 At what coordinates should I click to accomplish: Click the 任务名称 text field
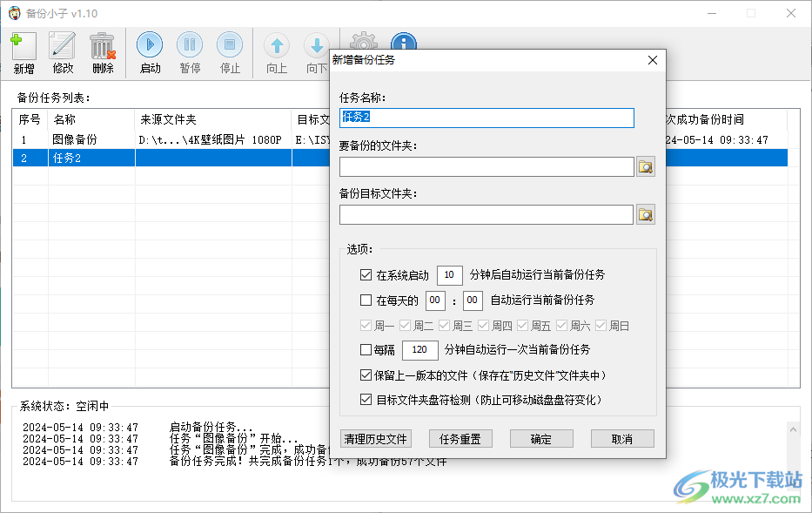click(x=487, y=118)
